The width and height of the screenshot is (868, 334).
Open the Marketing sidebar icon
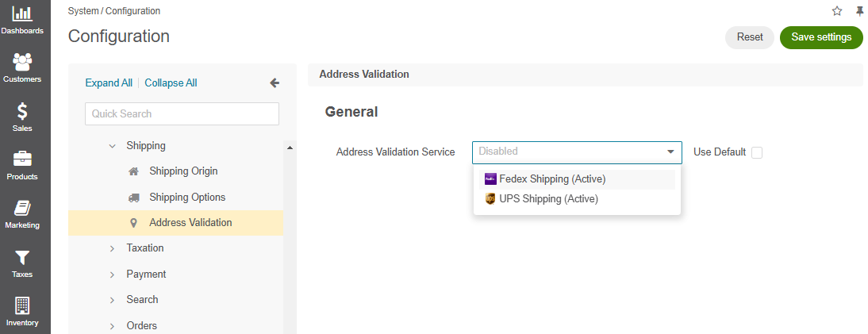click(x=22, y=209)
